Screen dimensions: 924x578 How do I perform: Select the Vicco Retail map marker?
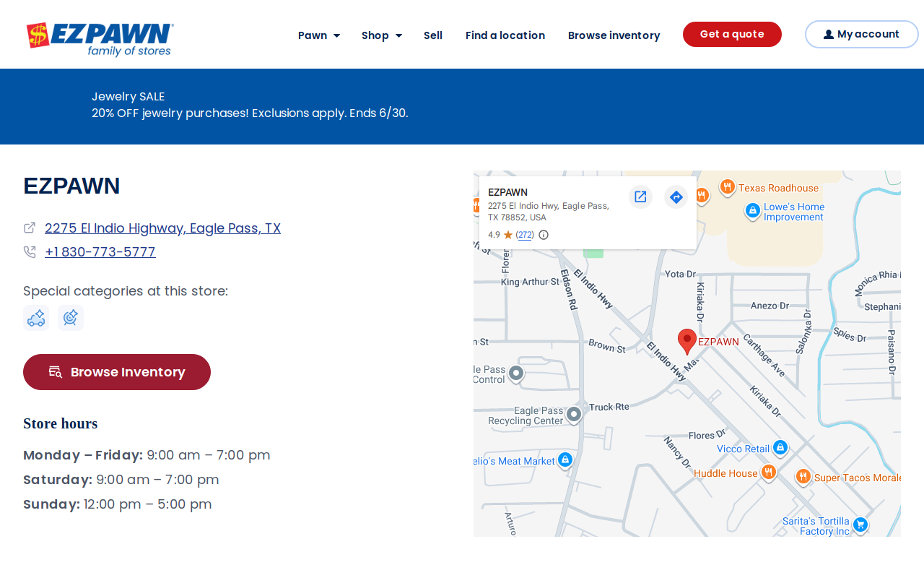(780, 448)
